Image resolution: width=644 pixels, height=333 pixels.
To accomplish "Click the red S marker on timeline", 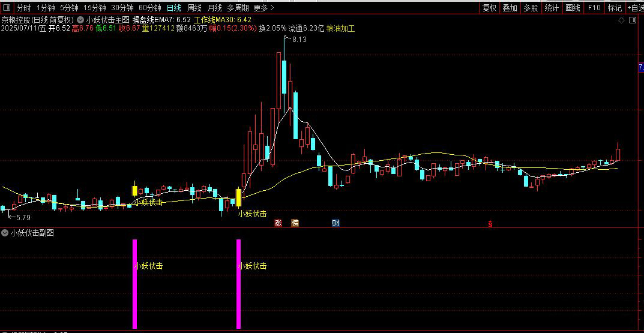I will pos(490,224).
